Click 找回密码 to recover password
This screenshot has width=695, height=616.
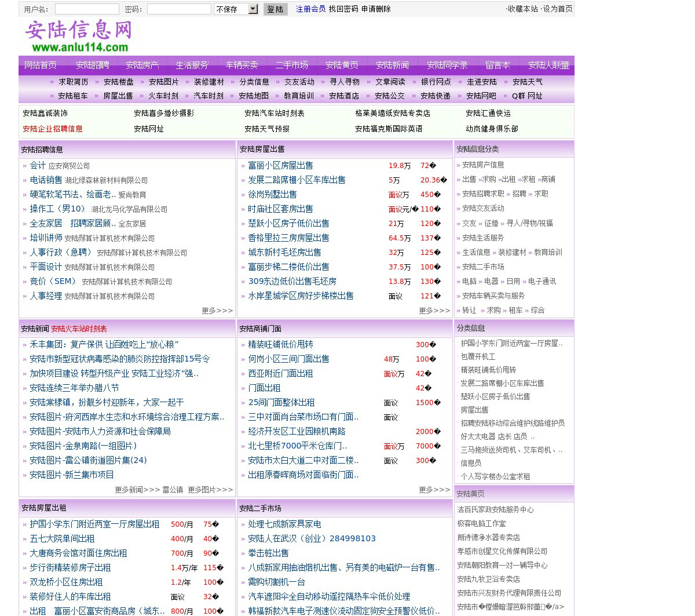click(343, 9)
